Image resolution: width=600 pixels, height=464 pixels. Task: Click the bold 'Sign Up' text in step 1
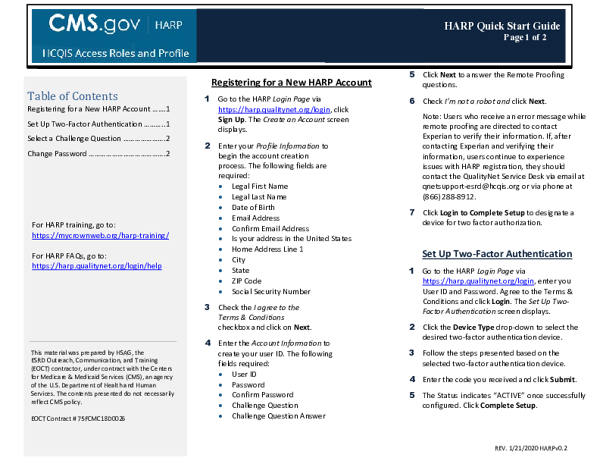tap(231, 120)
